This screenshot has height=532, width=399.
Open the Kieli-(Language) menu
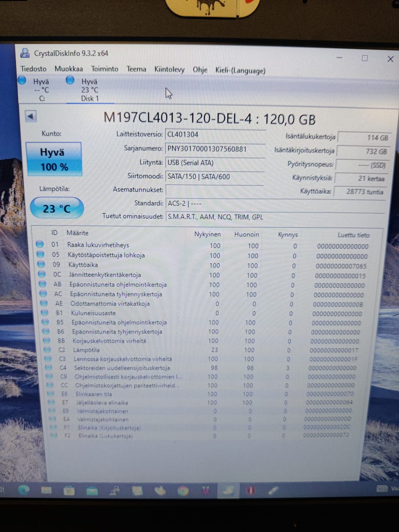coord(240,70)
